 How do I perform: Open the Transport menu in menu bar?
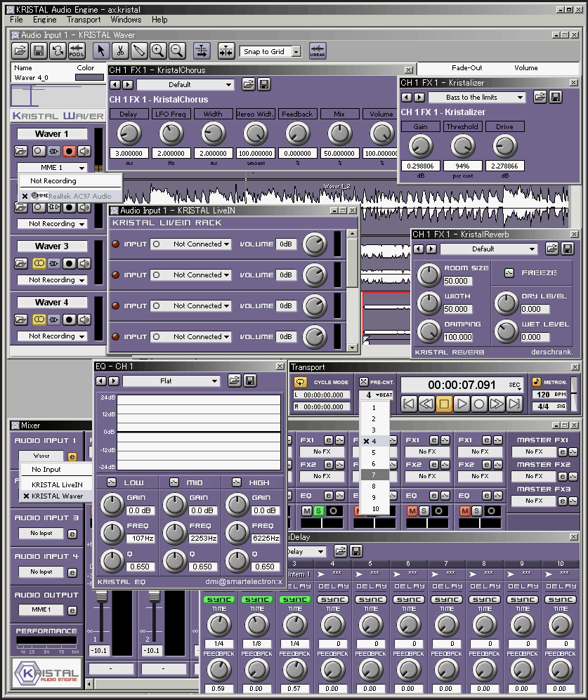click(x=84, y=20)
